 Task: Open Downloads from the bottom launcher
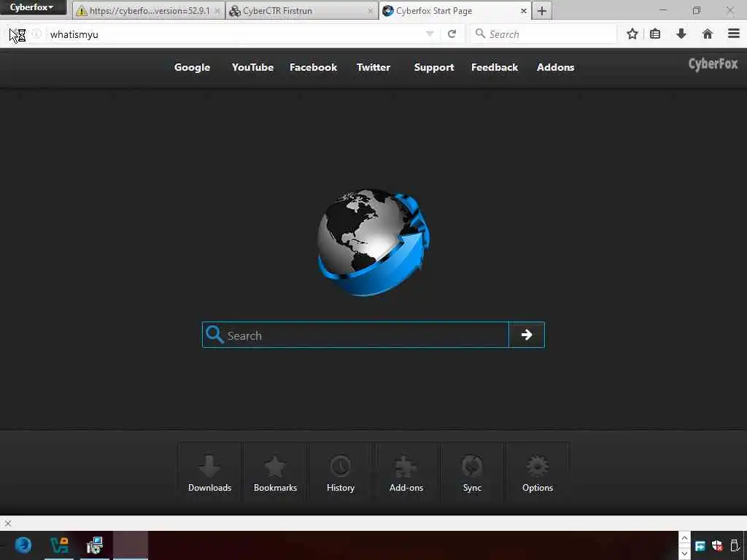(x=209, y=472)
